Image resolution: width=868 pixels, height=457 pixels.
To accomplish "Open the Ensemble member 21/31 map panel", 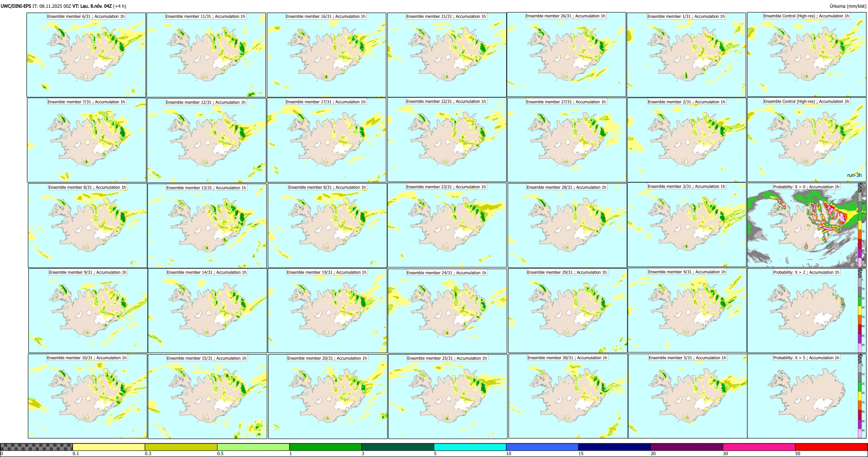I will [447, 55].
